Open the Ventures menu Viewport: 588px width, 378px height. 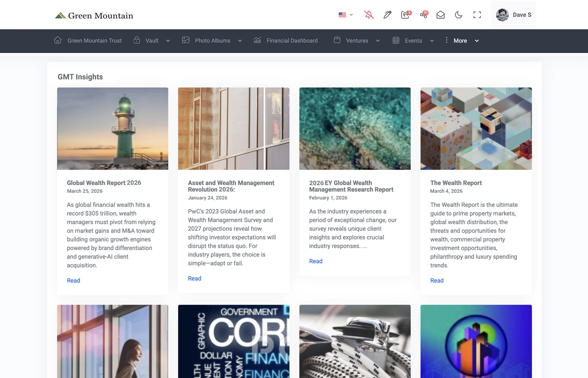[x=357, y=41]
